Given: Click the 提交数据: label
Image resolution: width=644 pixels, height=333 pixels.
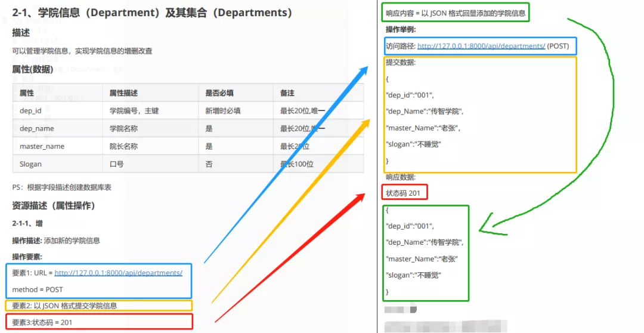Looking at the screenshot, I should click(x=401, y=63).
